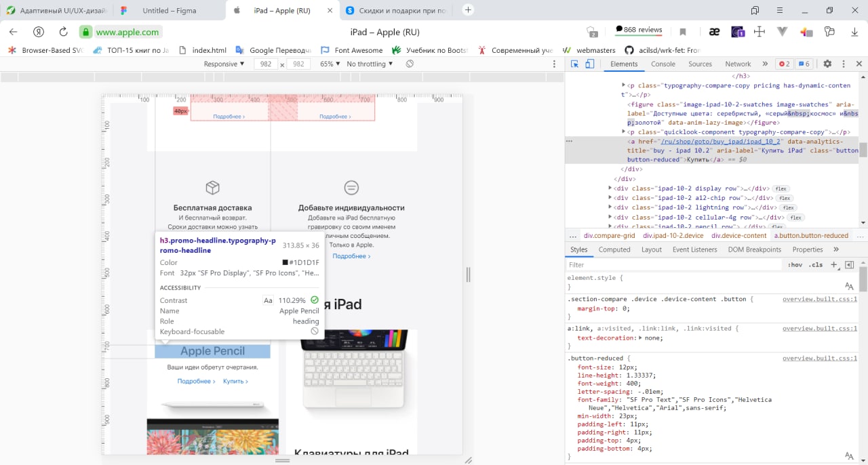
Task: Open the æ extension icon
Action: pos(714,32)
